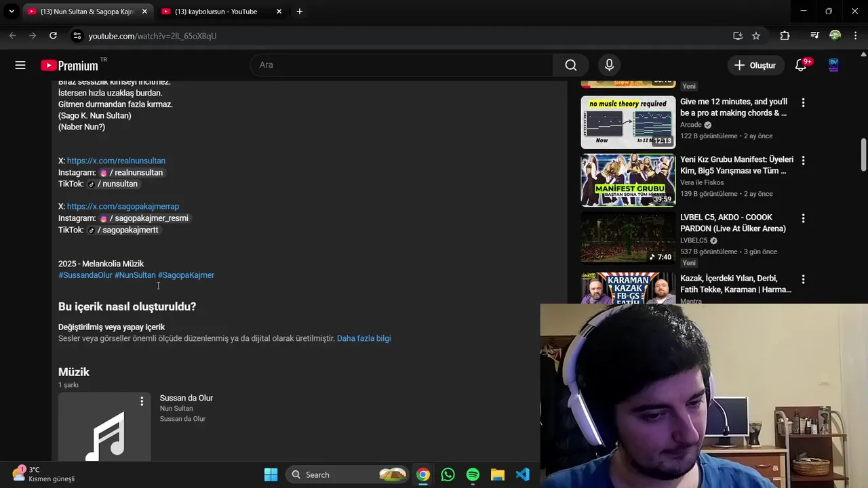
Task: Focus the Ara search field
Action: pos(401,65)
